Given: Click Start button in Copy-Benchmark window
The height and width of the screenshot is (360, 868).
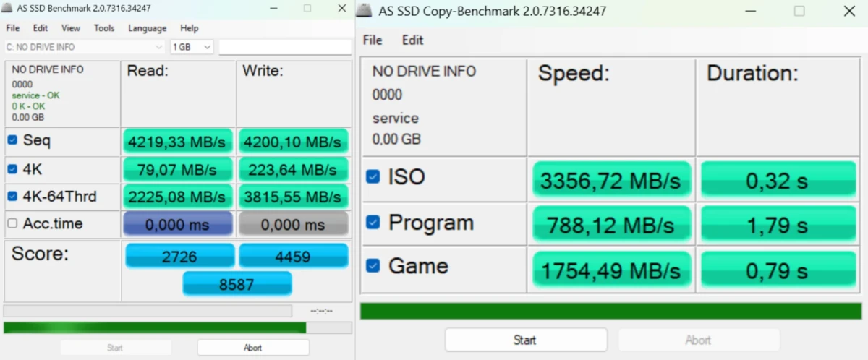Looking at the screenshot, I should point(525,340).
